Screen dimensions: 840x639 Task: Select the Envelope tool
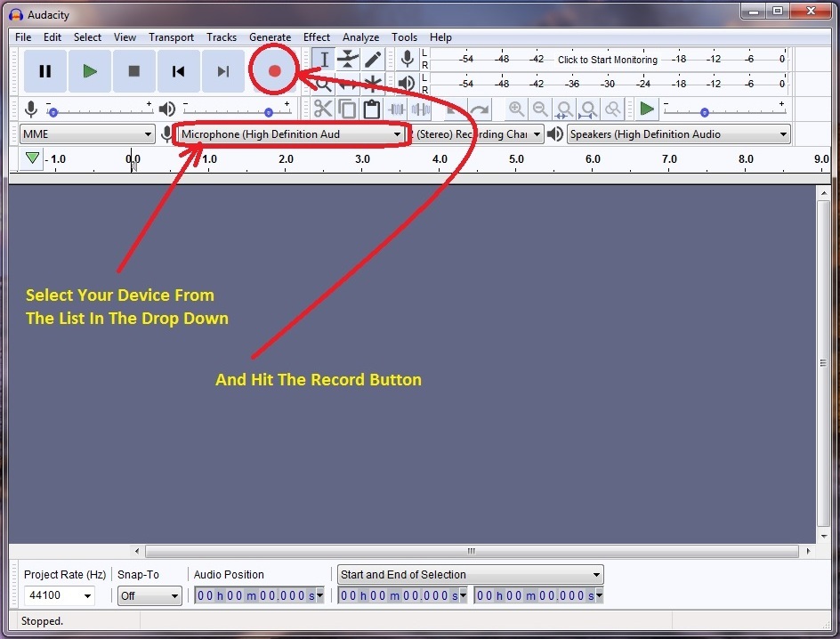click(x=348, y=59)
